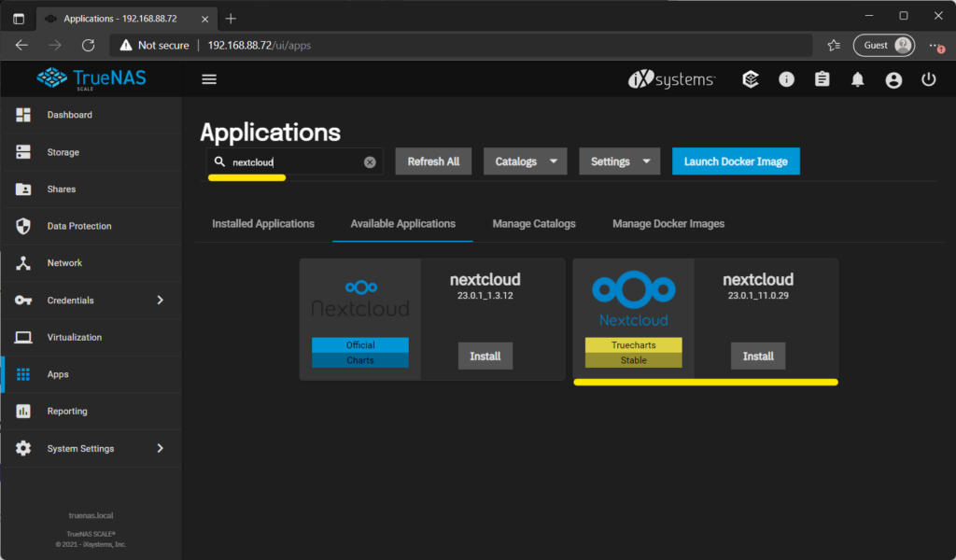Open browser tab actions menu icon
Image resolution: width=956 pixels, height=560 pixels.
pos(19,19)
